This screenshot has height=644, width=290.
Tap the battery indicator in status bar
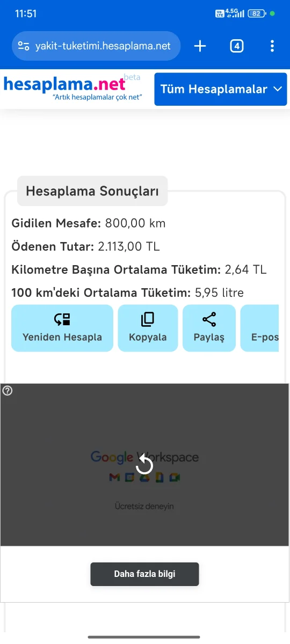257,13
